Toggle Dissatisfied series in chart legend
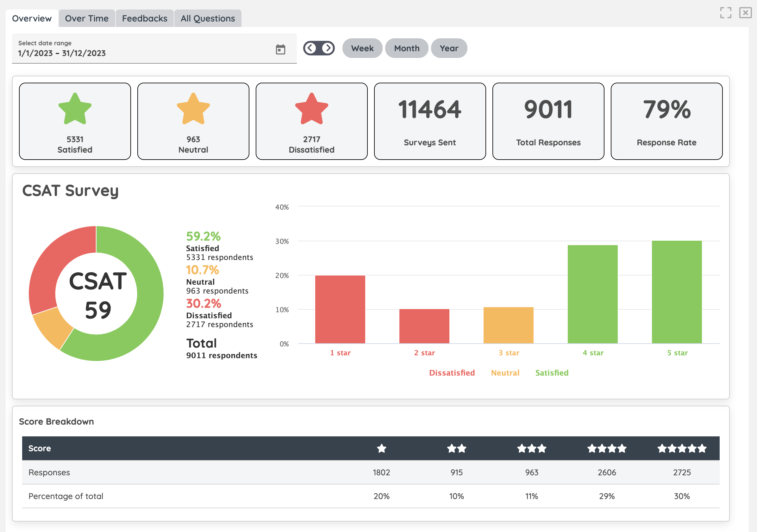 [x=452, y=373]
